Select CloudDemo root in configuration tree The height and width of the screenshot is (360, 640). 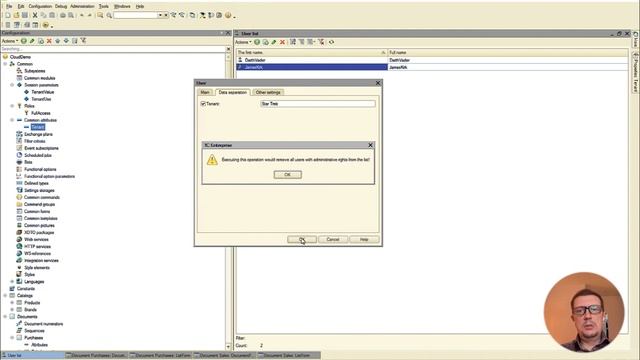20,57
